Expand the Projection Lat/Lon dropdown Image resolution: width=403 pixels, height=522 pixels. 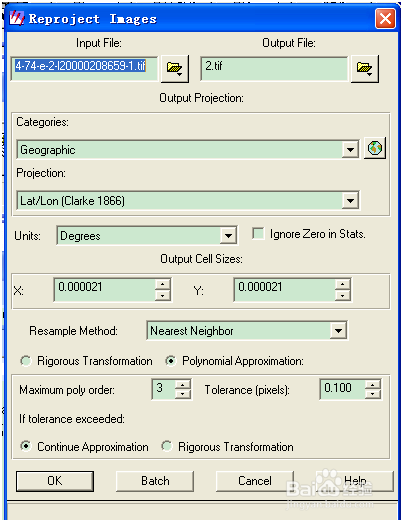tap(350, 201)
